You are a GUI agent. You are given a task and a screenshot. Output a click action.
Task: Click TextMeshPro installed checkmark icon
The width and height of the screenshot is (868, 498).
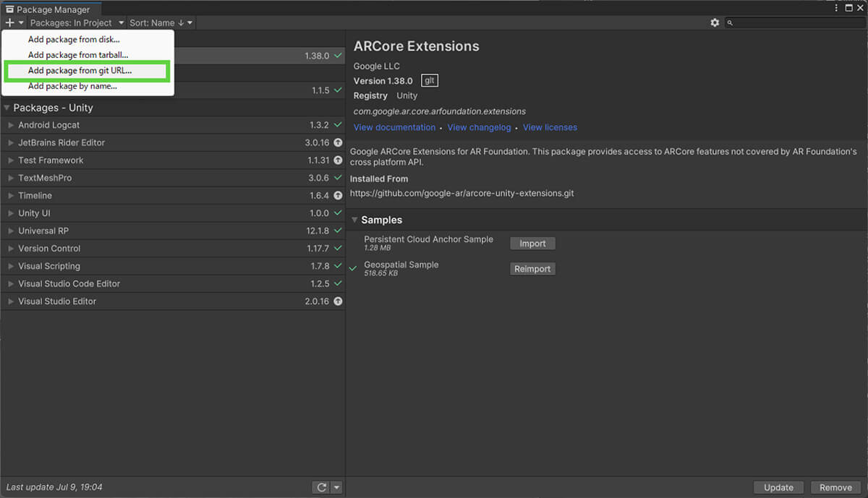pyautogui.click(x=338, y=178)
